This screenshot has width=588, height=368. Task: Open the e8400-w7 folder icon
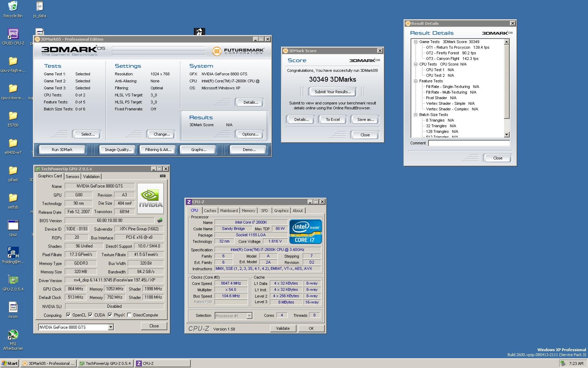click(x=13, y=146)
